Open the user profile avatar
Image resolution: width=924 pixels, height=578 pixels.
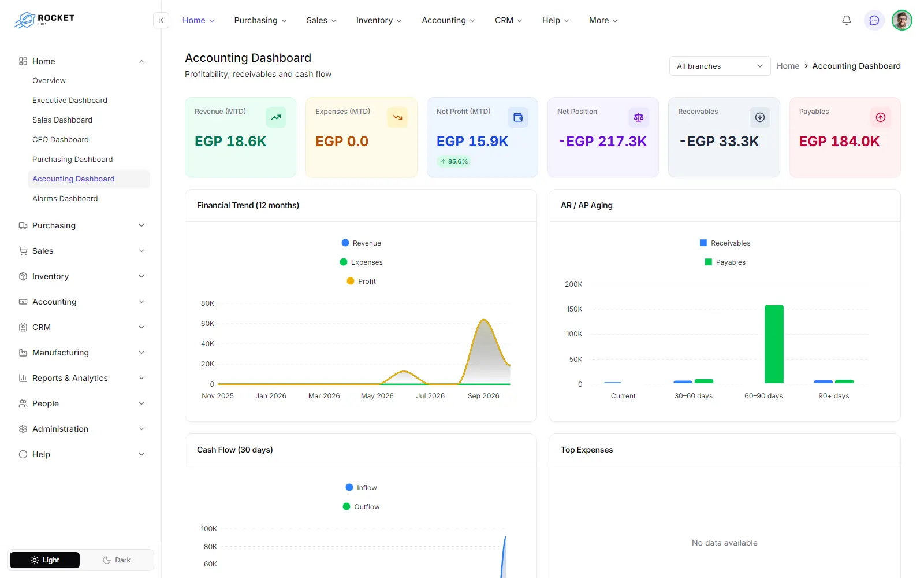pos(902,20)
